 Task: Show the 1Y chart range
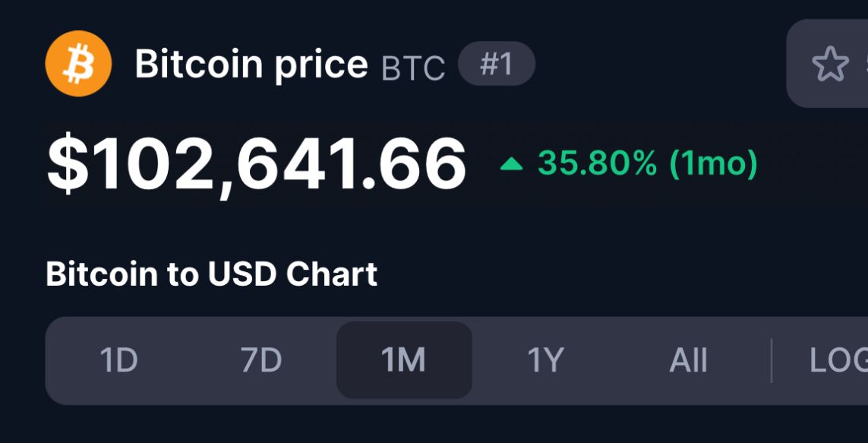click(545, 360)
